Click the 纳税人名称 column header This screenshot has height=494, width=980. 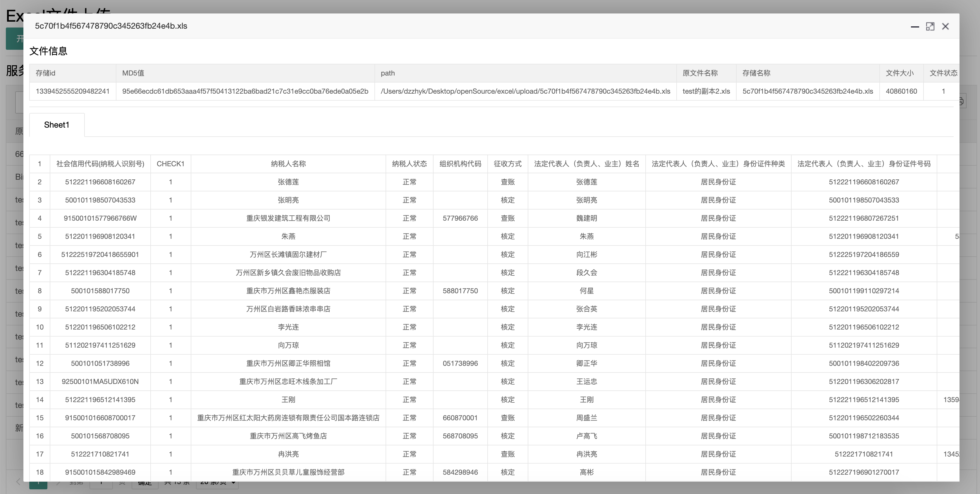point(288,164)
